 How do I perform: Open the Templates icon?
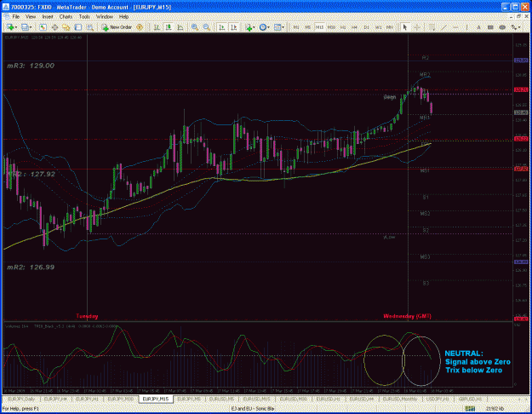(x=277, y=27)
